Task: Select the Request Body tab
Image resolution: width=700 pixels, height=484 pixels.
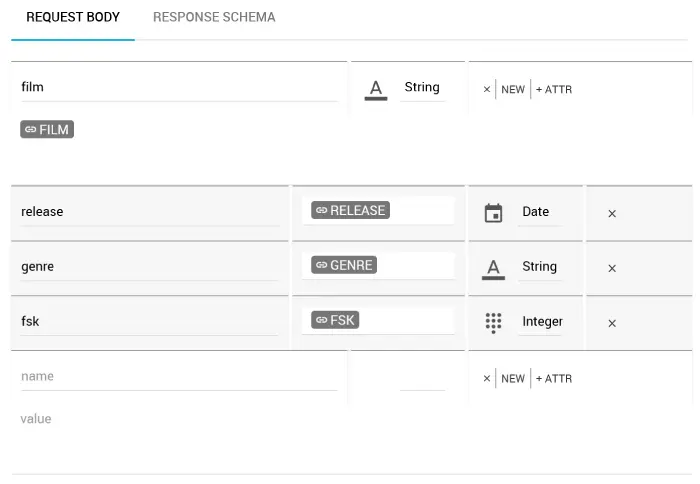Action: pyautogui.click(x=73, y=17)
